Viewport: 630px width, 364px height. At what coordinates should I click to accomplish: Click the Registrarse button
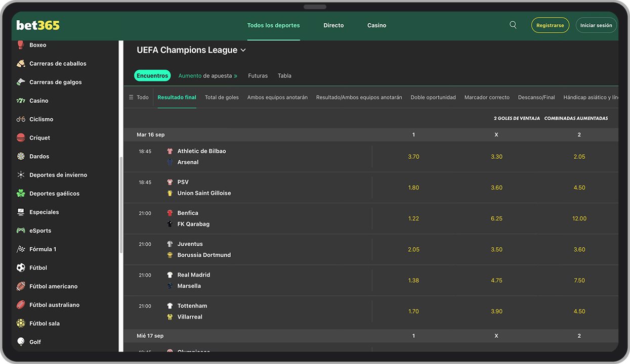click(x=550, y=25)
